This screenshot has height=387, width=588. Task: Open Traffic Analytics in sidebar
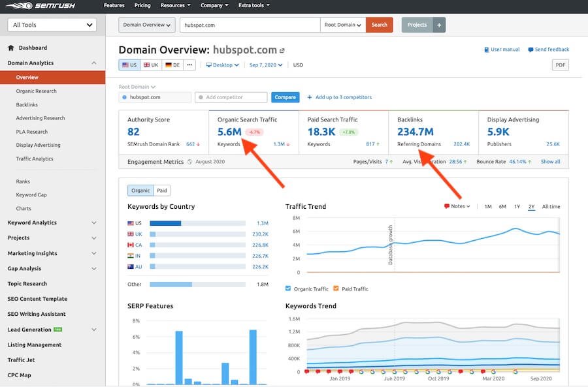35,159
